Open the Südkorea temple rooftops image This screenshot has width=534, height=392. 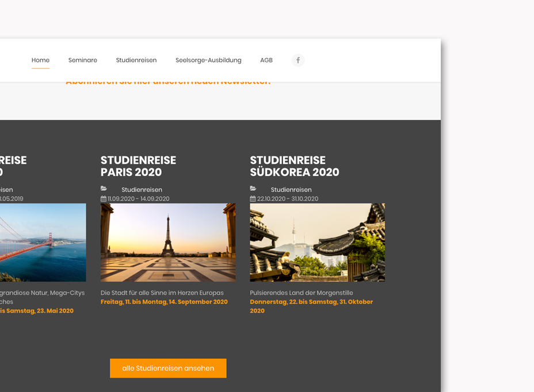[x=317, y=242]
